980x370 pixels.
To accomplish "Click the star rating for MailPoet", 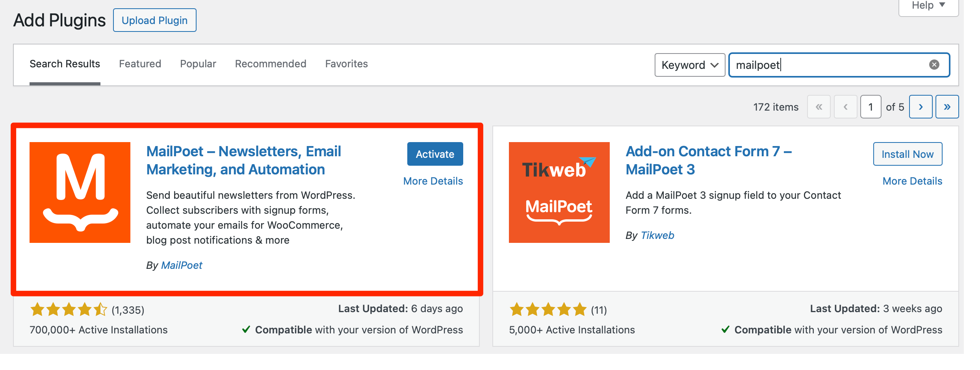I will click(68, 309).
